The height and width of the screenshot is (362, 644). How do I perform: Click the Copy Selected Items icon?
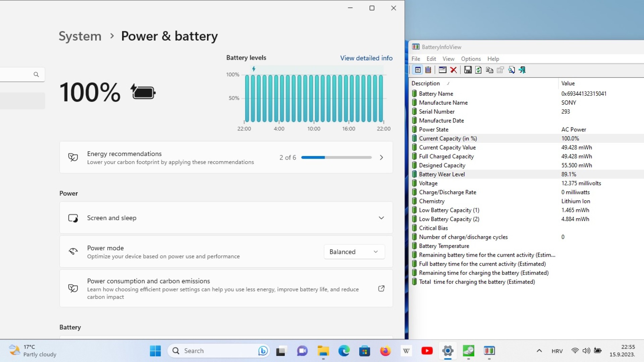(x=489, y=70)
